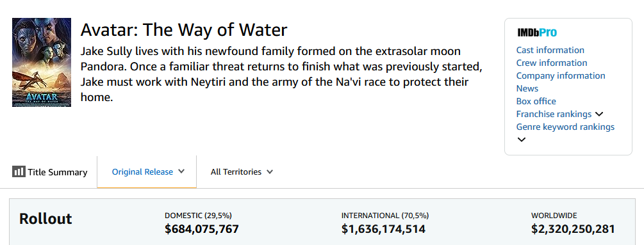
Task: Expand the Franchise rankings chevron
Action: (599, 115)
